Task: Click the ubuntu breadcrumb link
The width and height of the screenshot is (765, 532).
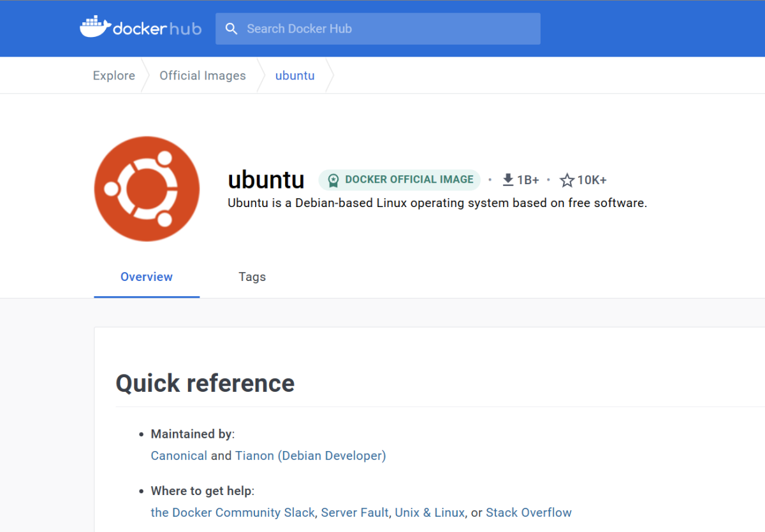Action: pos(295,76)
